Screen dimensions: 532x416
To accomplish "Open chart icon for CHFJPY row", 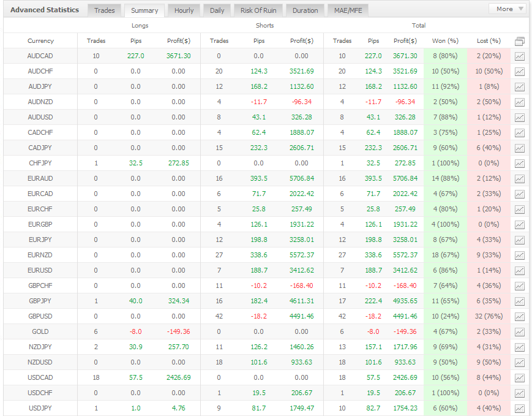I will [x=519, y=164].
